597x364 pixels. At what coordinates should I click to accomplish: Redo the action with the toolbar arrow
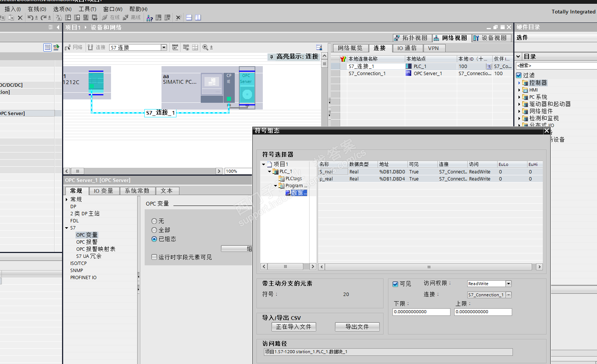(x=44, y=18)
